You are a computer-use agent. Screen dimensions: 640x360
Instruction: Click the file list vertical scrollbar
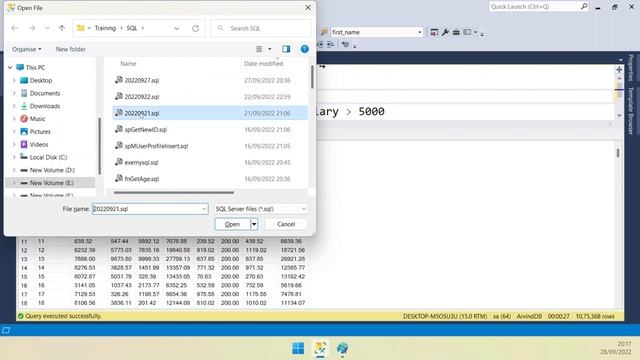point(312,77)
